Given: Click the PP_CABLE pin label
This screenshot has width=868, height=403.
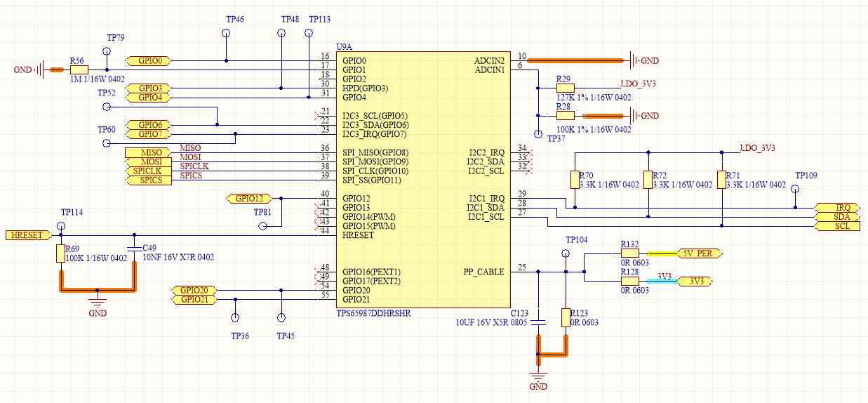Looking at the screenshot, I should coord(483,272).
